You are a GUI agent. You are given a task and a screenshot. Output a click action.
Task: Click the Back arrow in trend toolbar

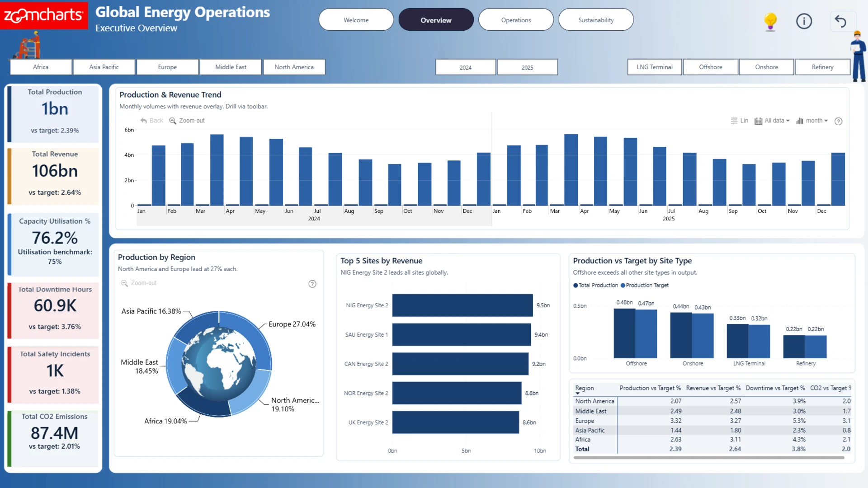point(144,121)
